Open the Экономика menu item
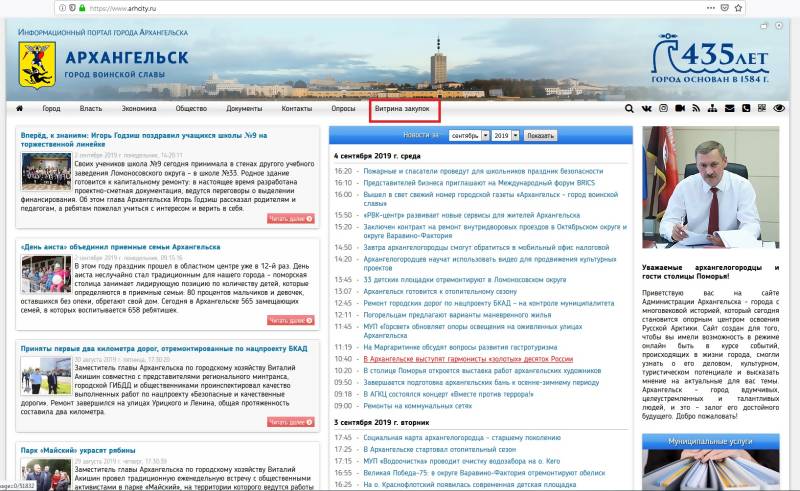 coord(139,108)
